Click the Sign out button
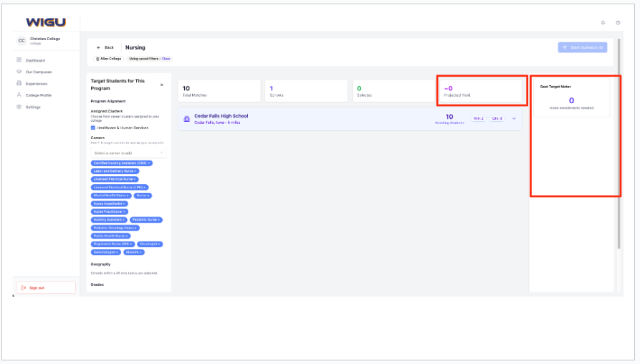This screenshot has height=364, width=640. coord(46,287)
